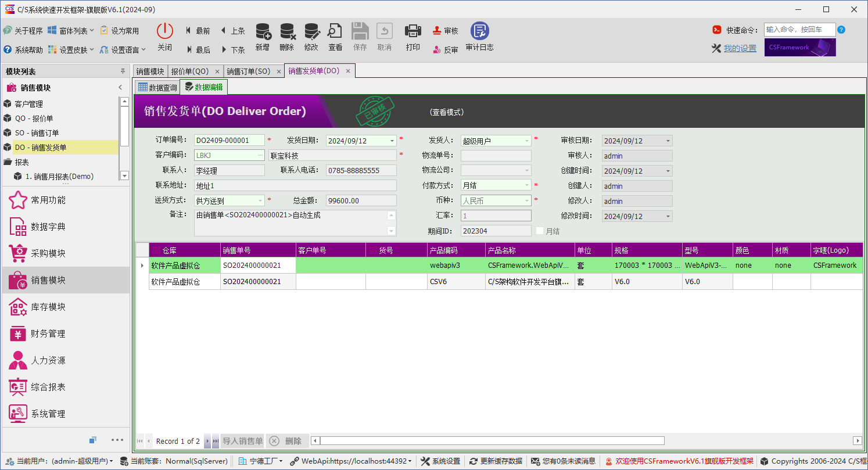This screenshot has width=868, height=470.
Task: Open 物流公司 dropdown
Action: (527, 171)
